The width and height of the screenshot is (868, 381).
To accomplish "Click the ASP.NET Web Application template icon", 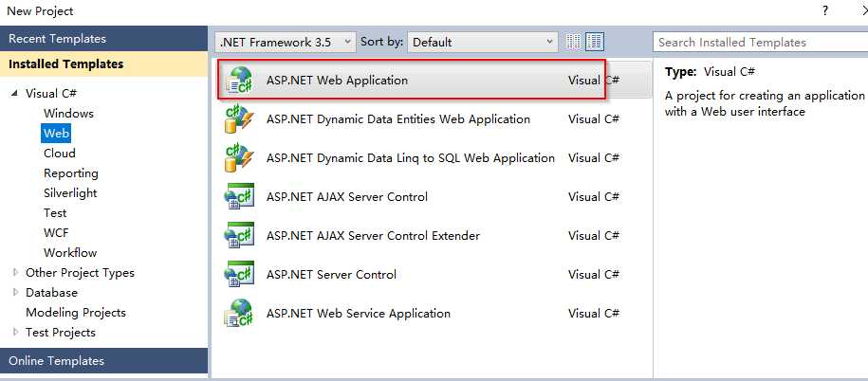I will 239,81.
